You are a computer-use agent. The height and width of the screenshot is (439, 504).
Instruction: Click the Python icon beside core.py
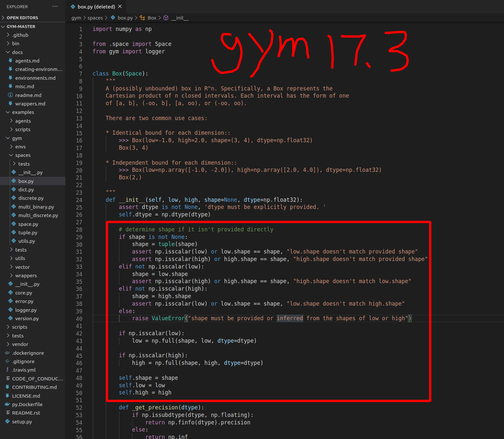point(10,293)
